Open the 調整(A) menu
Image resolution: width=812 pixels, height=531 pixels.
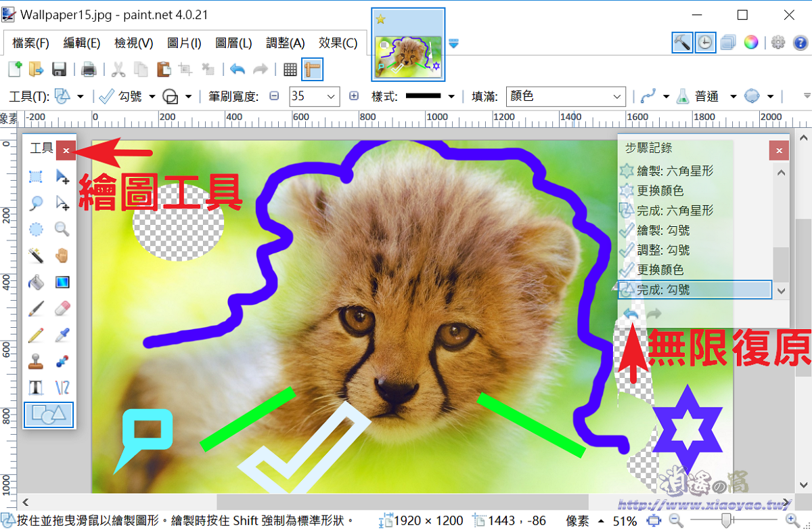coord(286,43)
